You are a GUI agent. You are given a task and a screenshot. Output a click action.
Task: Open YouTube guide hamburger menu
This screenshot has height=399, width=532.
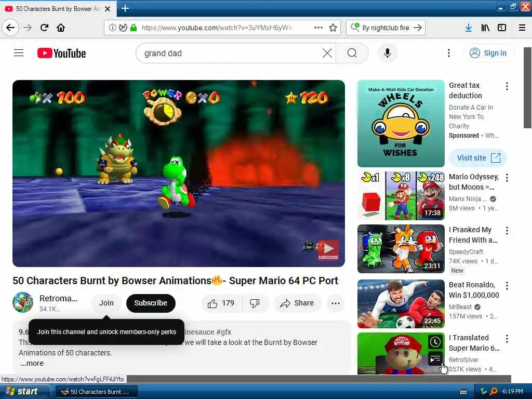click(19, 53)
